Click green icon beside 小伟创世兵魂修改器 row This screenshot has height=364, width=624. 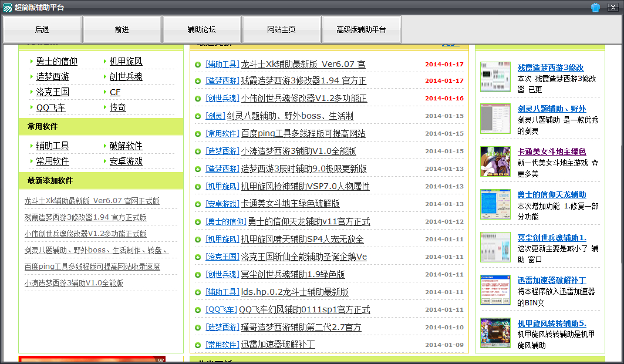[x=198, y=98]
